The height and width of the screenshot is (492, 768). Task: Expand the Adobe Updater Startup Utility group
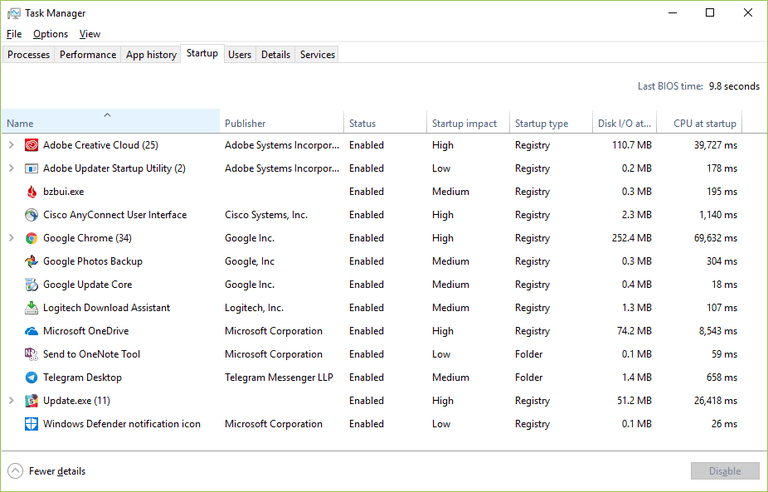(x=11, y=169)
